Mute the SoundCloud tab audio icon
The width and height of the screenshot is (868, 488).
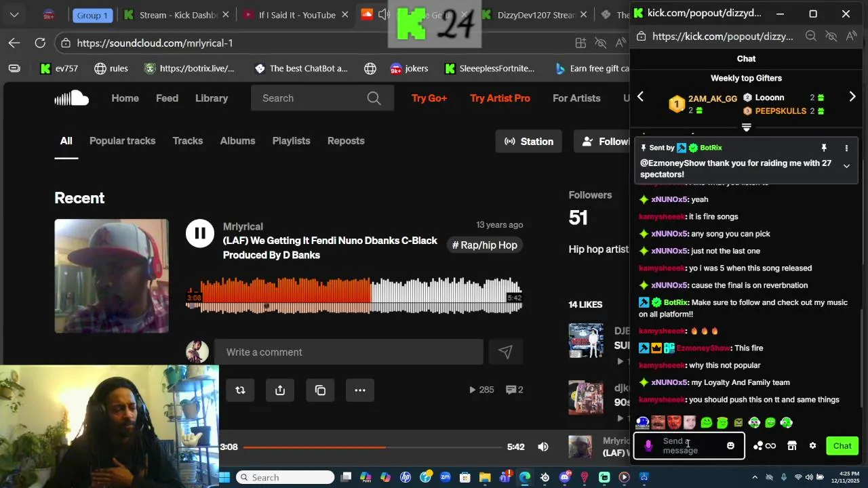pos(384,15)
